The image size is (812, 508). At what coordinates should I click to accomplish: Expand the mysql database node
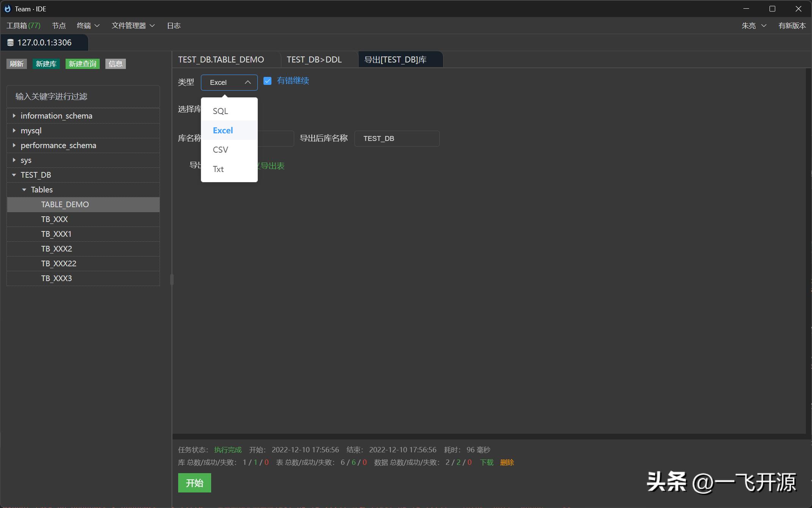tap(14, 130)
